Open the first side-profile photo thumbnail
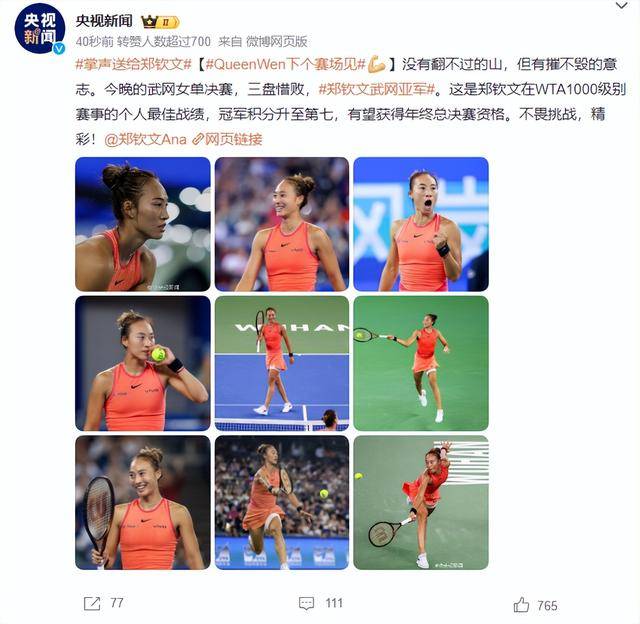Screen dimensions: 640x624 [x=143, y=224]
